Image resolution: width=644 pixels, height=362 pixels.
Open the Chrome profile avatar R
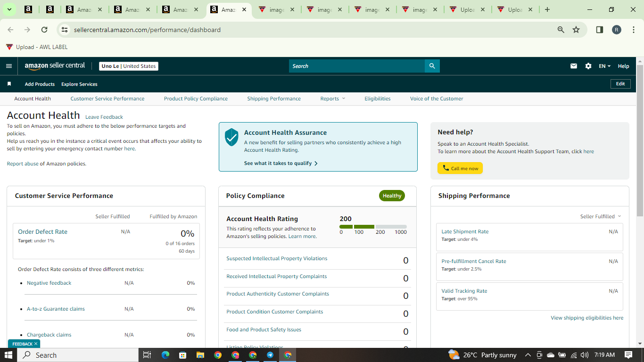click(617, 30)
